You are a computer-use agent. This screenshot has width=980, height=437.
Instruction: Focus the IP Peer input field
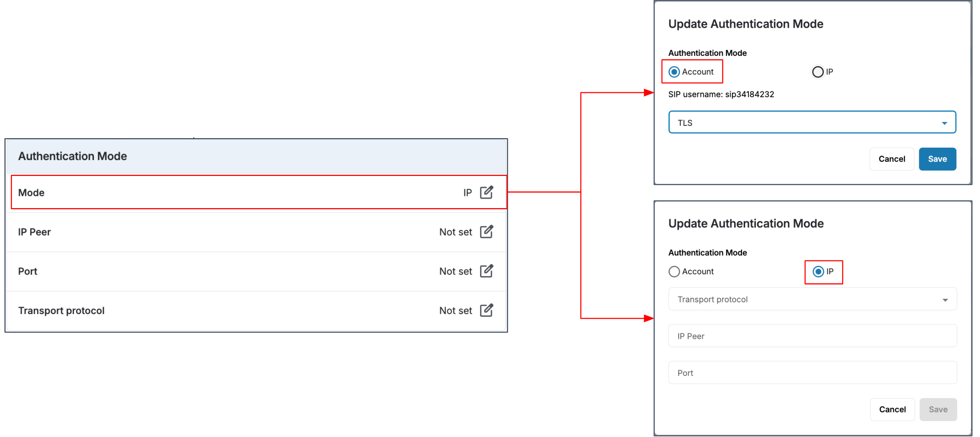coord(812,336)
